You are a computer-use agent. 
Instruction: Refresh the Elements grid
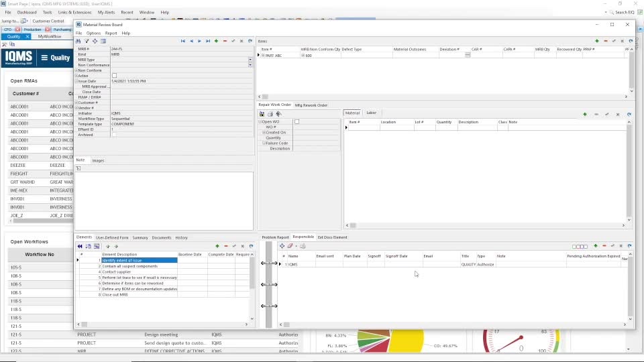click(252, 246)
